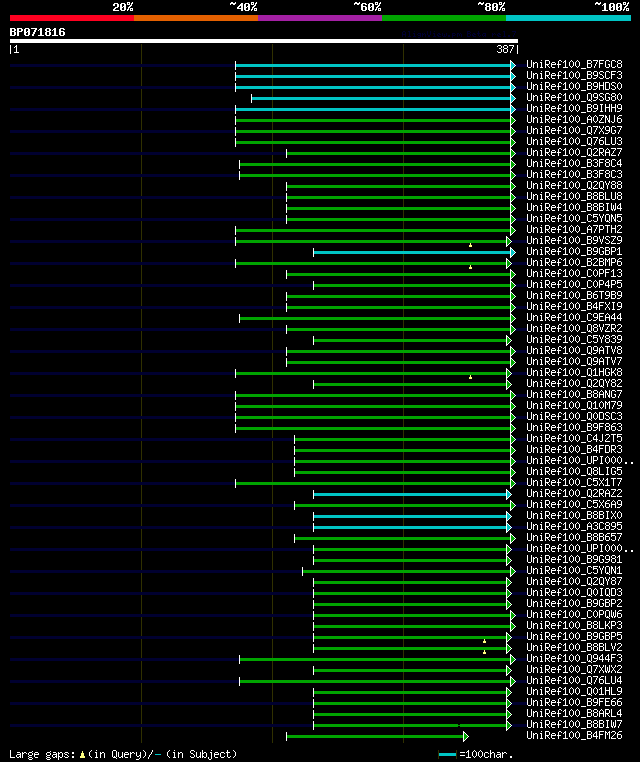Select label UniRef100_C0PQW6
The image size is (640, 762).
[x=574, y=614]
